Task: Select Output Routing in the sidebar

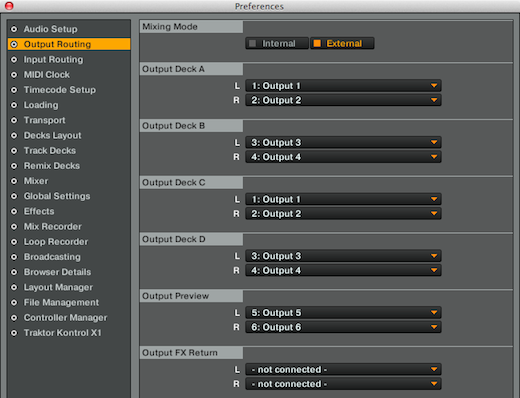Action: tap(69, 44)
